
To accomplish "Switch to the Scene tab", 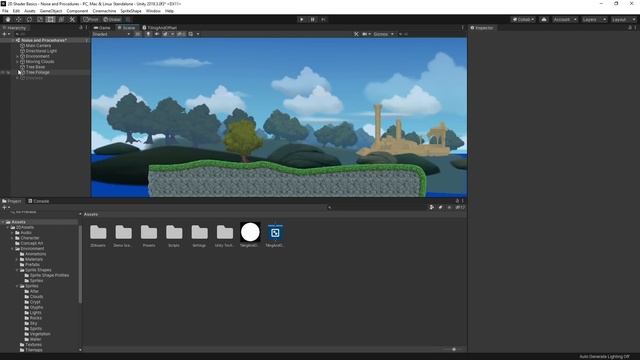I will pos(126,28).
